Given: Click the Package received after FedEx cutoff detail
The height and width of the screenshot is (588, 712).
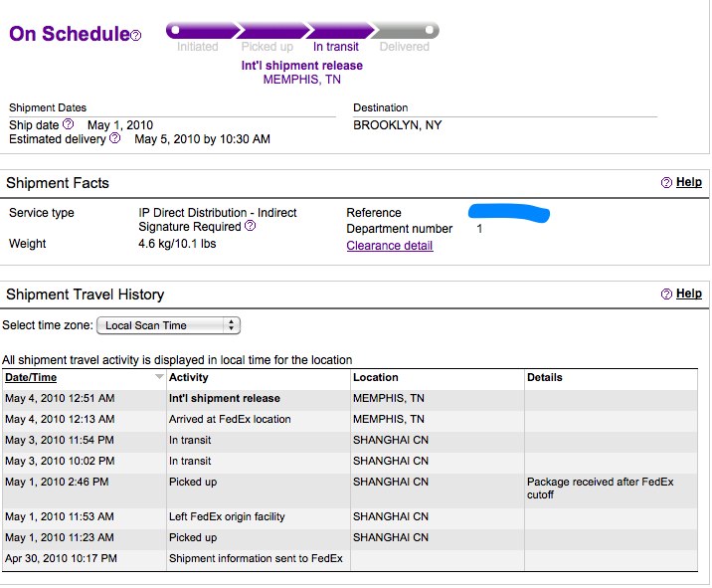Looking at the screenshot, I should 600,489.
